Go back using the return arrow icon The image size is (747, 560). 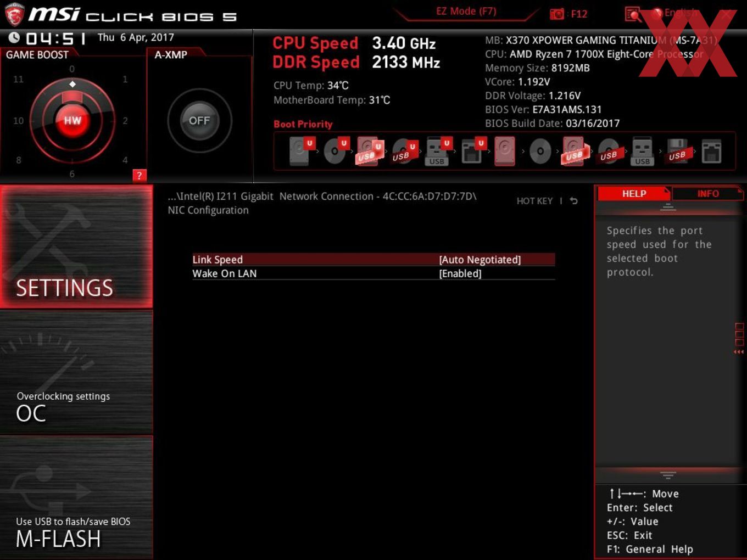pyautogui.click(x=573, y=201)
